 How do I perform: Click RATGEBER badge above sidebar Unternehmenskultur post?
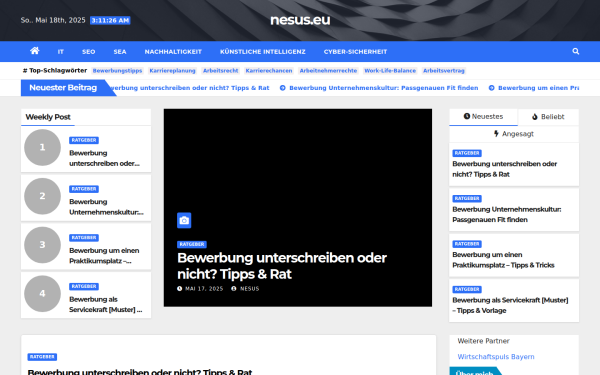click(x=467, y=198)
